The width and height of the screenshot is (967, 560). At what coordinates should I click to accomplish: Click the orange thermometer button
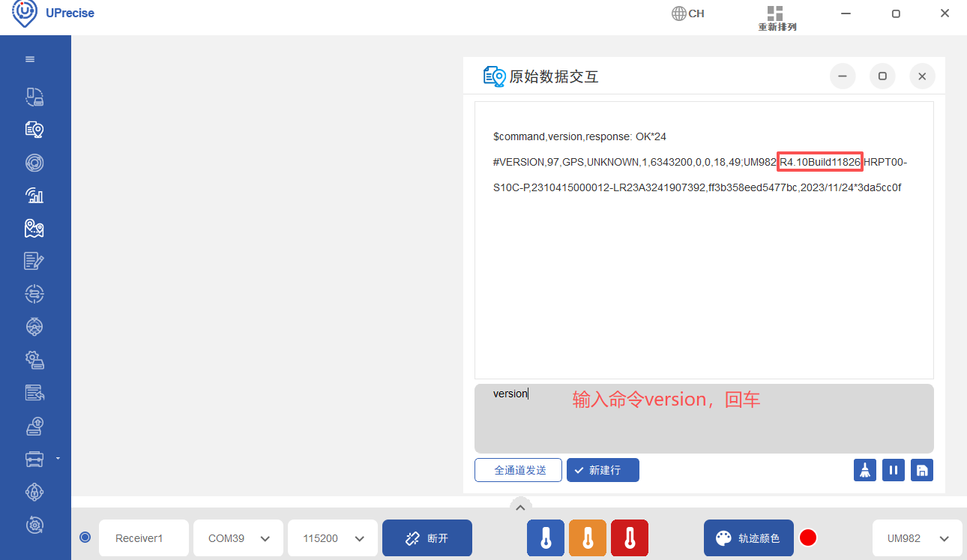click(588, 538)
